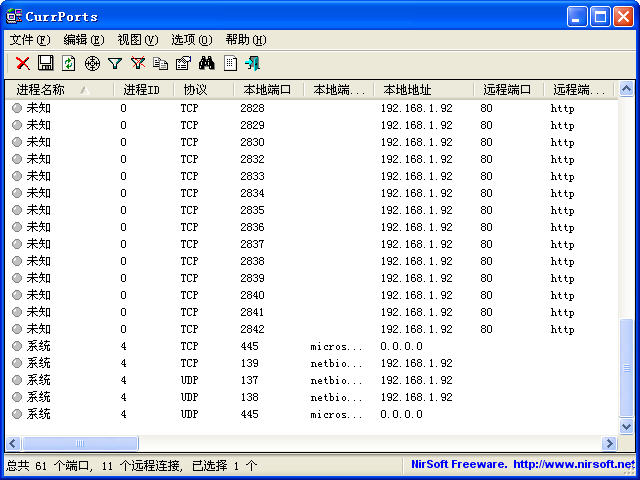Sort by 协议 column header

pos(204,89)
